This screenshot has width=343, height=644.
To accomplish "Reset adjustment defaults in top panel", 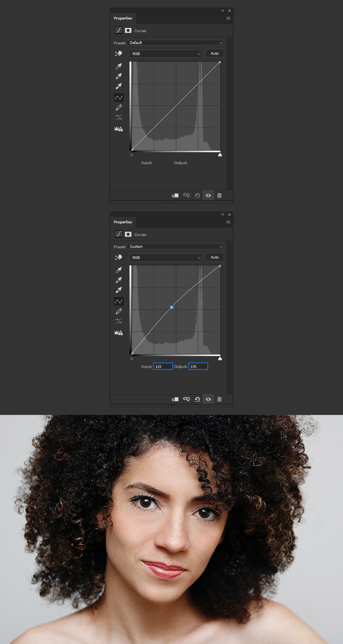I will coord(197,195).
